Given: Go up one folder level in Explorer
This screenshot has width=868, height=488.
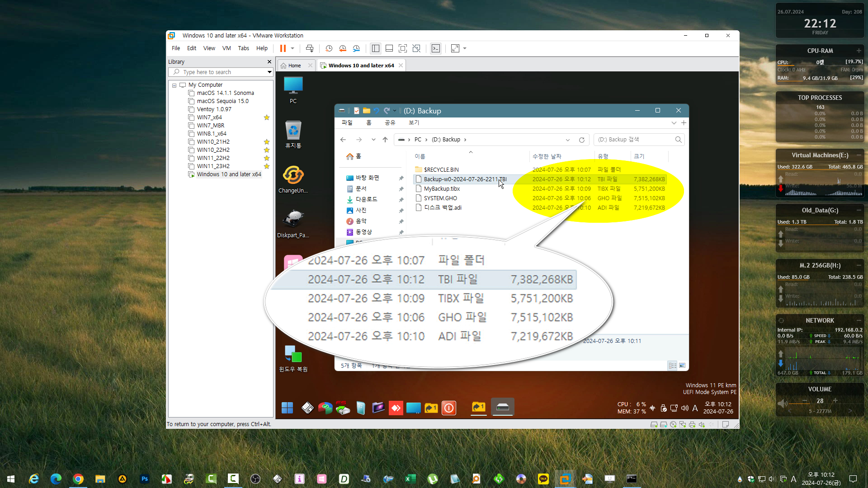Looking at the screenshot, I should coord(385,140).
